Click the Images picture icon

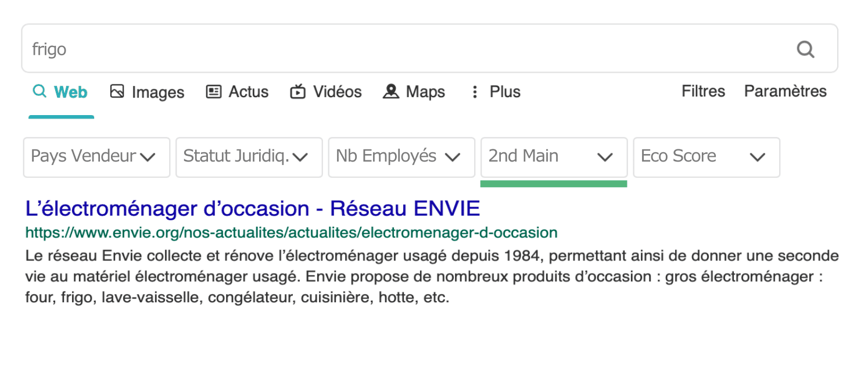[117, 91]
